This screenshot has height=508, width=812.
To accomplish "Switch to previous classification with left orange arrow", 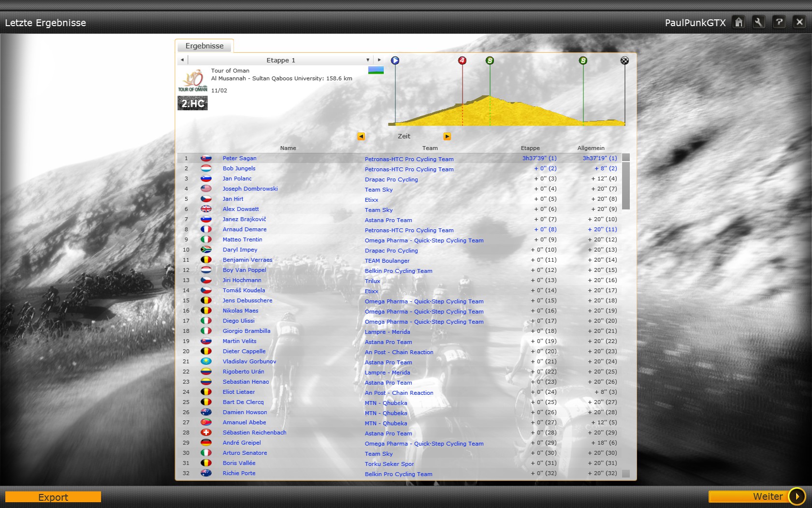I will (x=361, y=136).
